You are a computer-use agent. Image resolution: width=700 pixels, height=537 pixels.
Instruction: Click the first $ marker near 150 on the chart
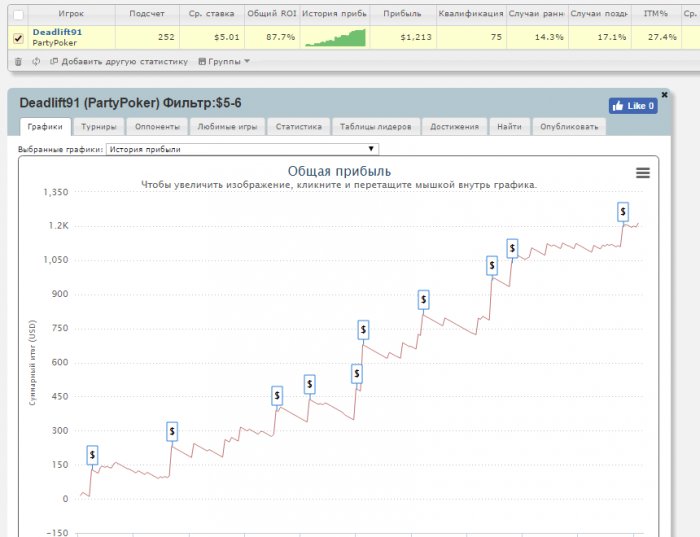click(x=92, y=455)
